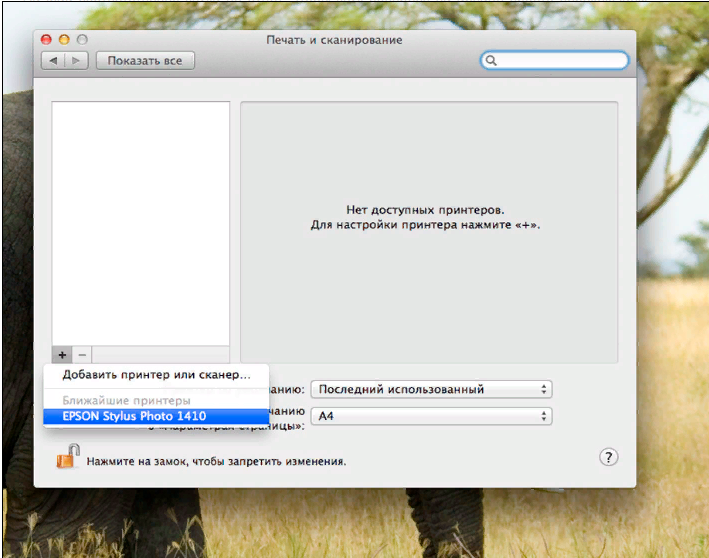
Task: Go back with the left arrow button
Action: pyautogui.click(x=53, y=61)
